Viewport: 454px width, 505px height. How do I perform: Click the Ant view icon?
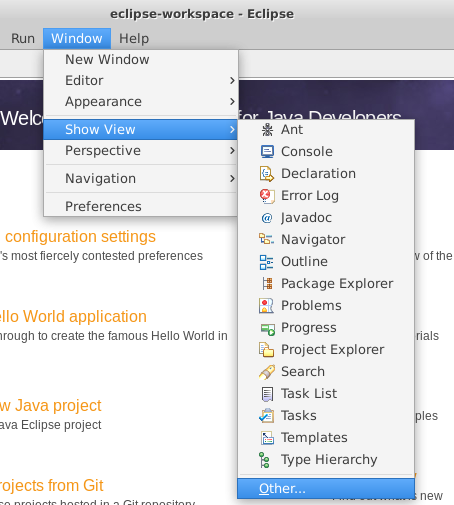[x=267, y=130]
